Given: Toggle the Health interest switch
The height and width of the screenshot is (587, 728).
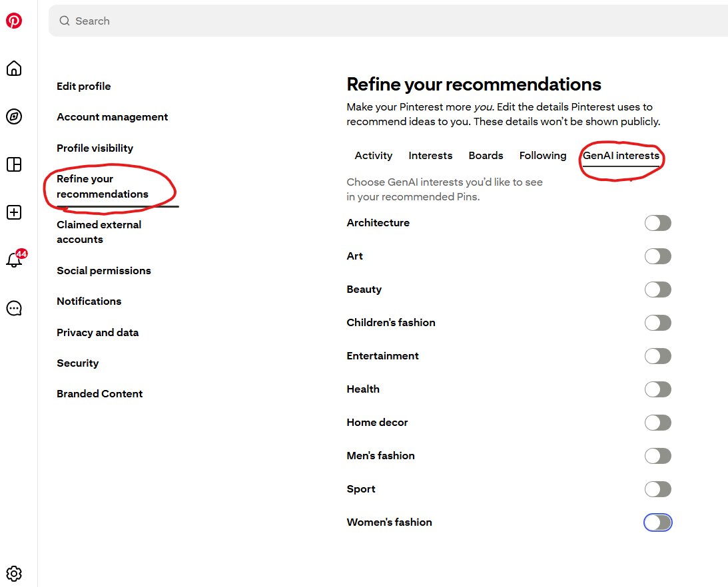Looking at the screenshot, I should point(657,389).
